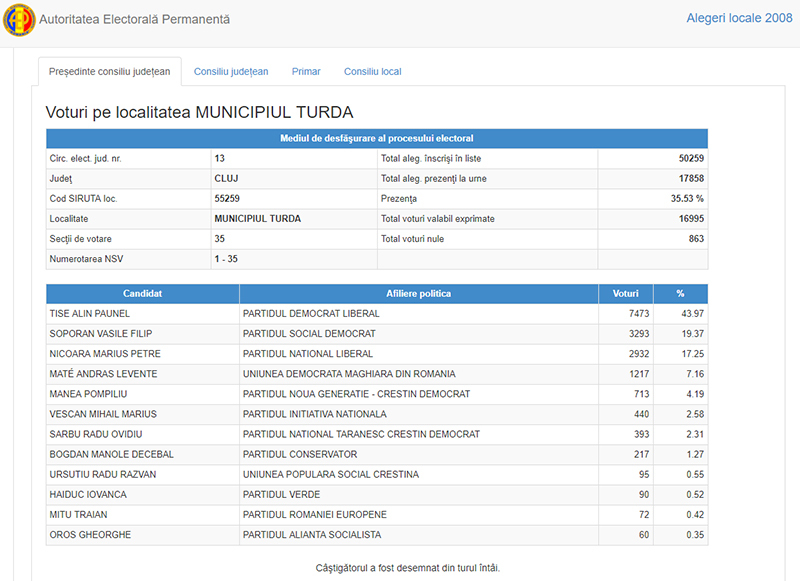This screenshot has width=800, height=581.
Task: Click the Afiliere politica column header
Action: pos(418,294)
